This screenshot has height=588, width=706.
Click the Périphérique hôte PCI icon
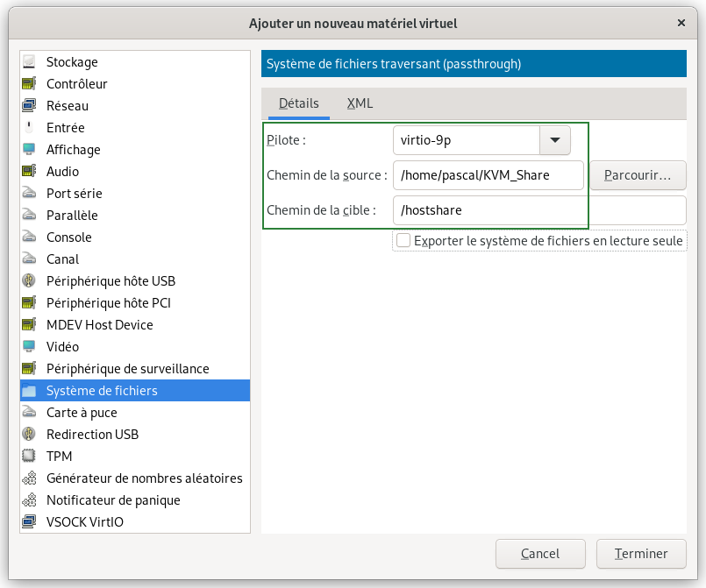[29, 303]
